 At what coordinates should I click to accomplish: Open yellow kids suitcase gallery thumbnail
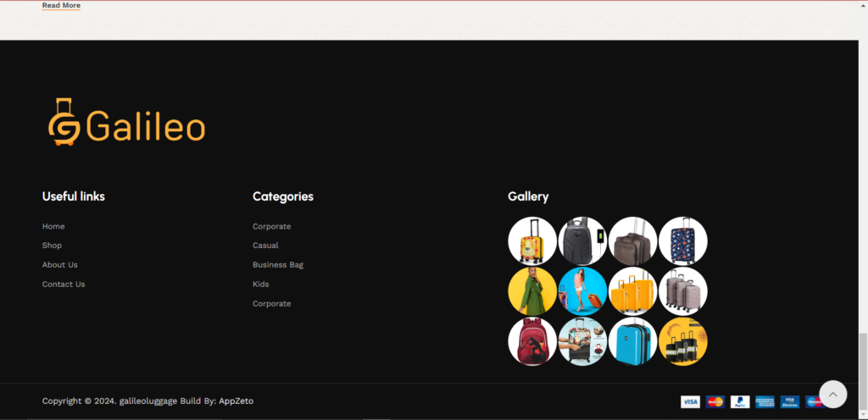point(532,241)
